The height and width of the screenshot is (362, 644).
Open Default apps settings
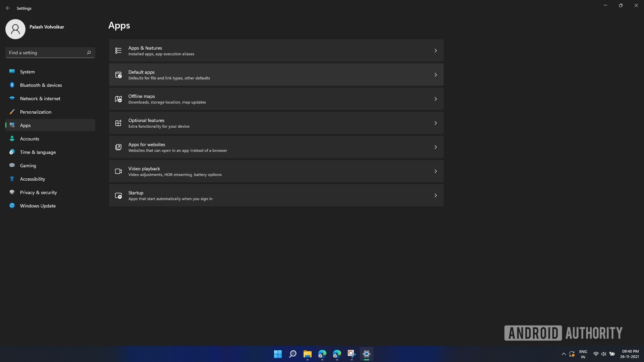pos(276,74)
